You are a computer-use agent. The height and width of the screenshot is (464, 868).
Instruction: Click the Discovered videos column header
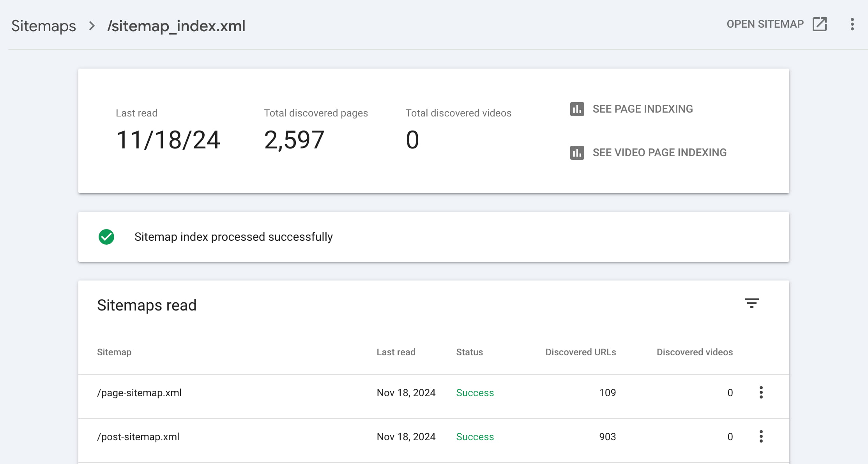click(695, 352)
